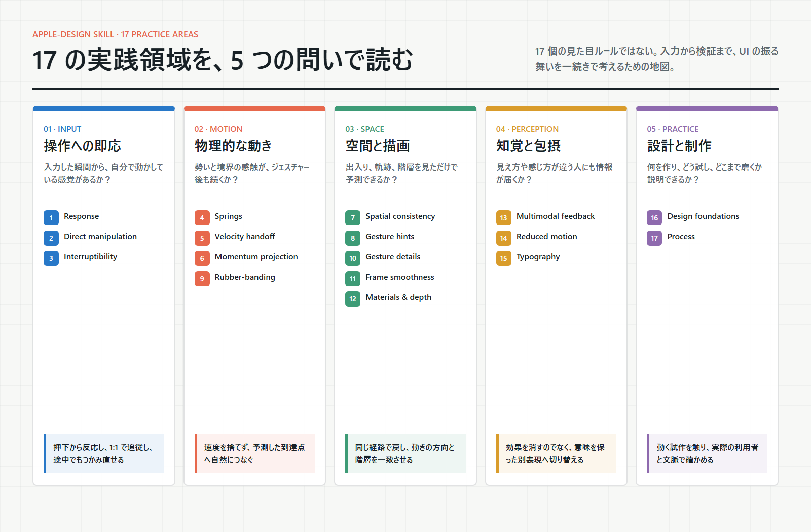Click the 物理的な動き card heading
This screenshot has height=532, width=811.
(x=233, y=146)
